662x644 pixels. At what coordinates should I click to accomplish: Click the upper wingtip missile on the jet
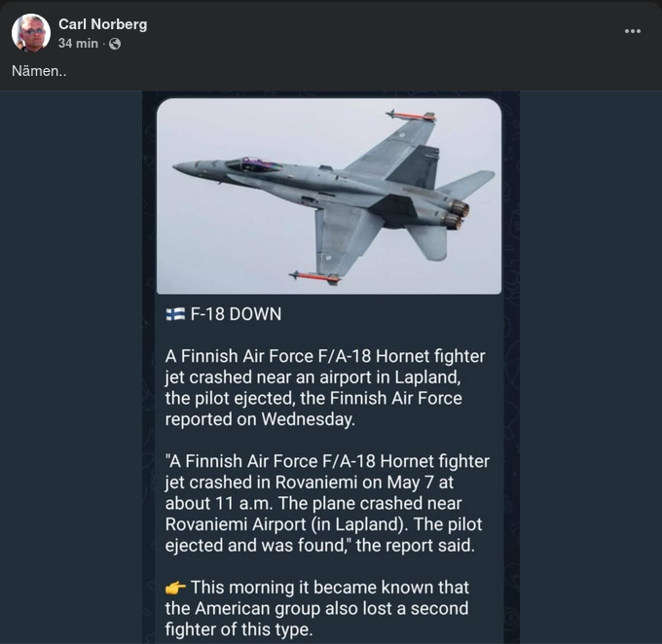[x=410, y=116]
